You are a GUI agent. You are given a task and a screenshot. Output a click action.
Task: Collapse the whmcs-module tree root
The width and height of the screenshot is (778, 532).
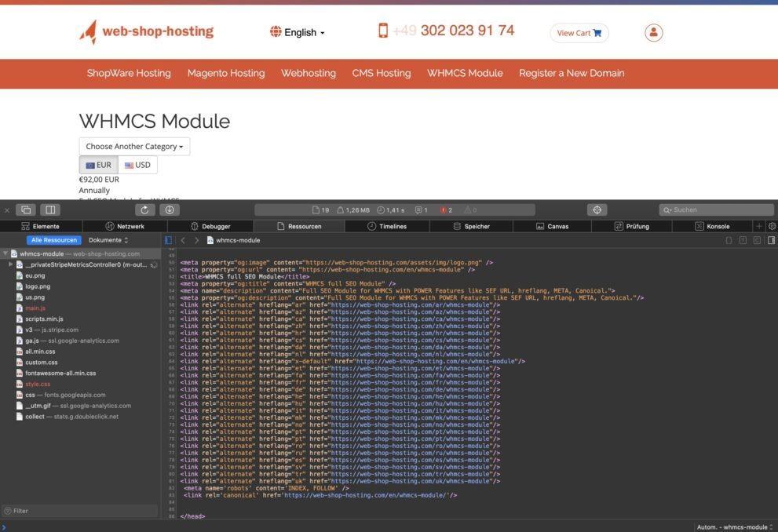[5, 254]
